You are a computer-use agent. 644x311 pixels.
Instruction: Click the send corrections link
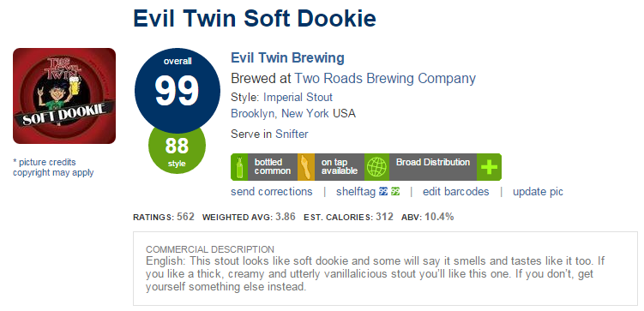pyautogui.click(x=272, y=192)
